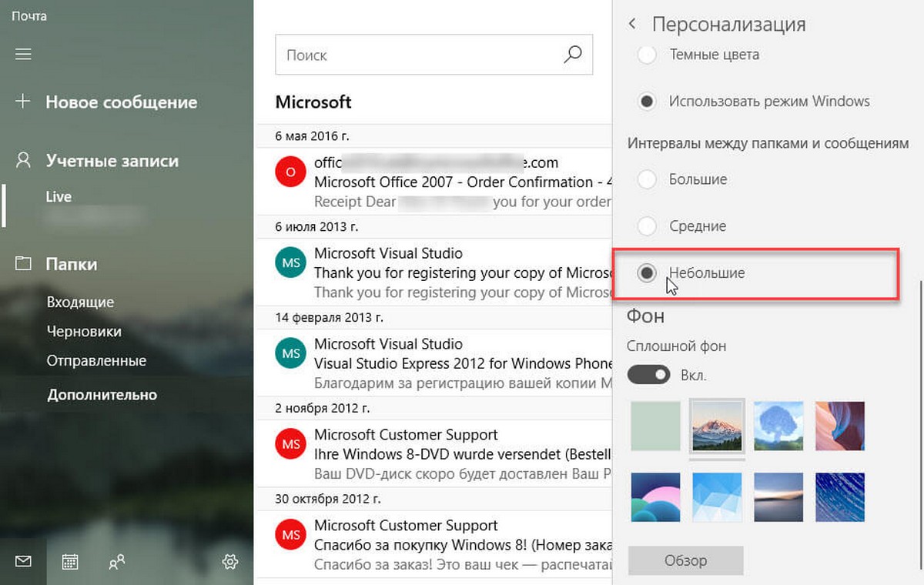Choose Средние spacing option
The width and height of the screenshot is (924, 585).
pyautogui.click(x=647, y=226)
